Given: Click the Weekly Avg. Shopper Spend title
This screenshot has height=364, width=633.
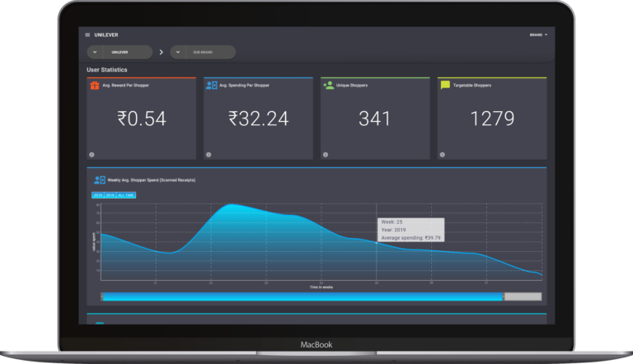Looking at the screenshot, I should [x=152, y=180].
